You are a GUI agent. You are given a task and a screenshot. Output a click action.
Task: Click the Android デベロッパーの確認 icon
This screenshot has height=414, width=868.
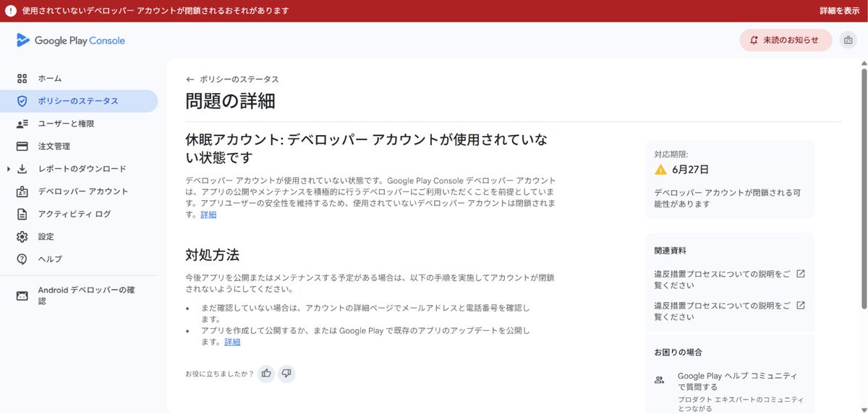tap(22, 296)
